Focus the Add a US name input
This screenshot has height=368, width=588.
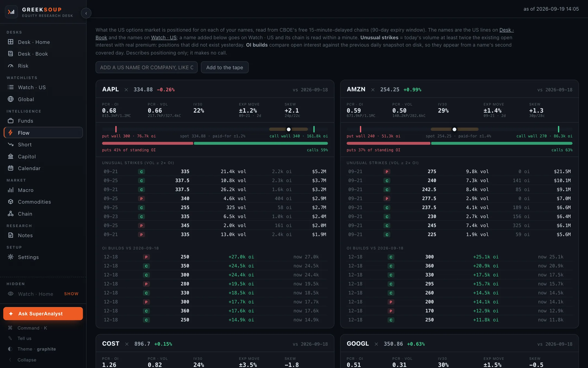(146, 67)
